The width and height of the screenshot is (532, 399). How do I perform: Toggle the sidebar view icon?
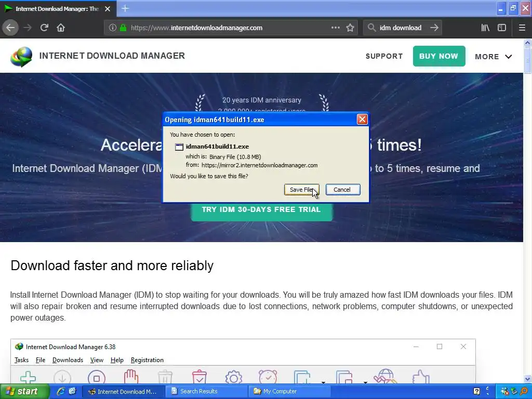[x=502, y=28]
